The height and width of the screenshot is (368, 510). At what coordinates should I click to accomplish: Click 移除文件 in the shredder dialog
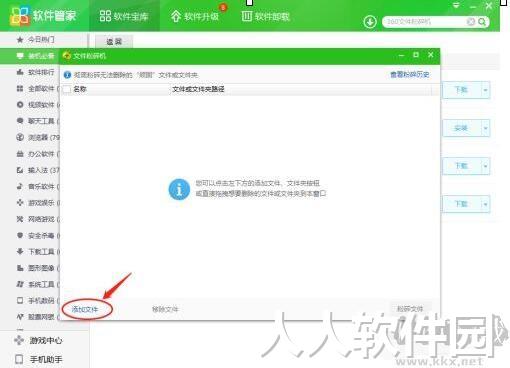[x=165, y=309]
